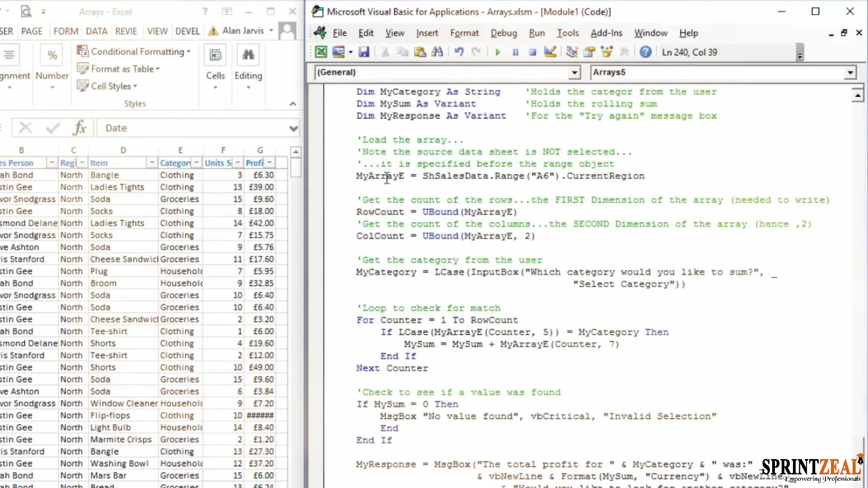
Task: Click the Reset stop button in the VBA toolbar
Action: (x=533, y=52)
